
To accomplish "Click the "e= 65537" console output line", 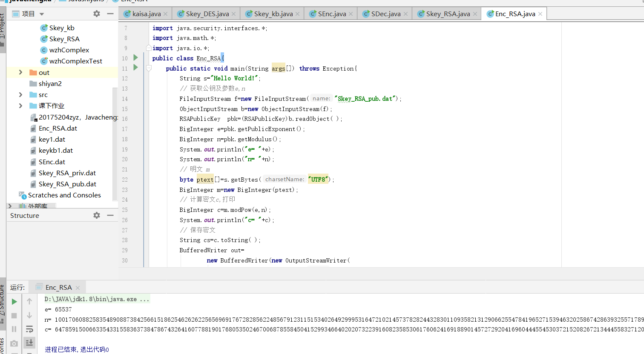I will [x=58, y=309].
